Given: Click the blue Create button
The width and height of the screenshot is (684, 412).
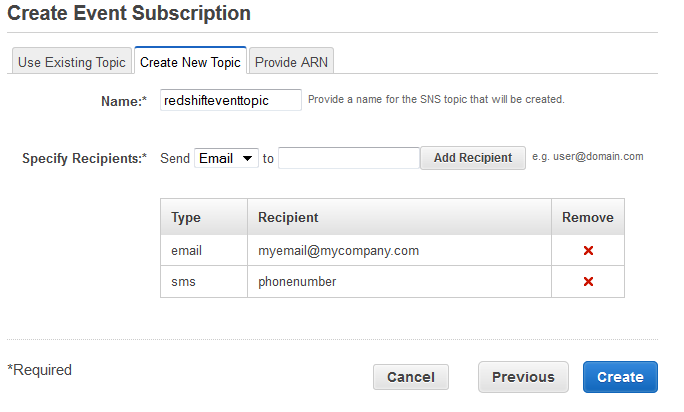Looking at the screenshot, I should click(620, 377).
